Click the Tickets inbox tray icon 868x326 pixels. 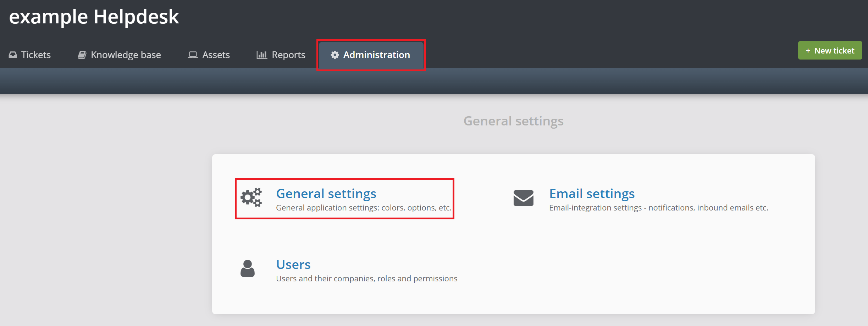[x=13, y=55]
